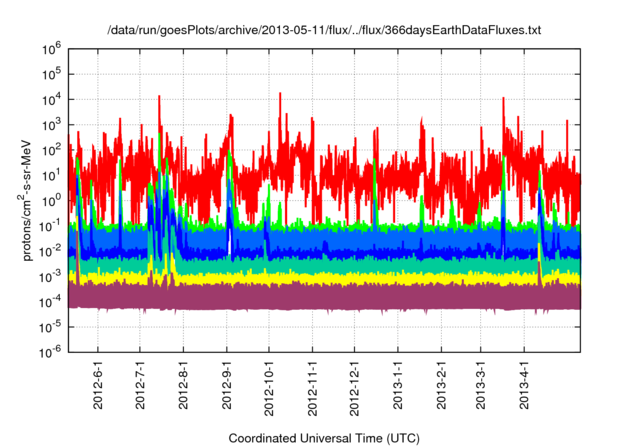Click the 10^-1 y-axis tick label

[50, 226]
